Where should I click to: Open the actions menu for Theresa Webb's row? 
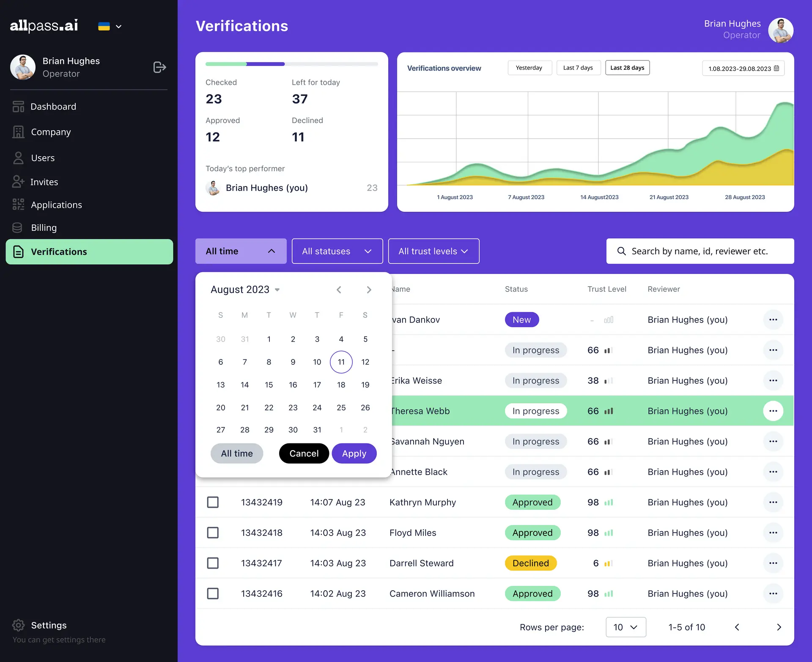pos(774,410)
